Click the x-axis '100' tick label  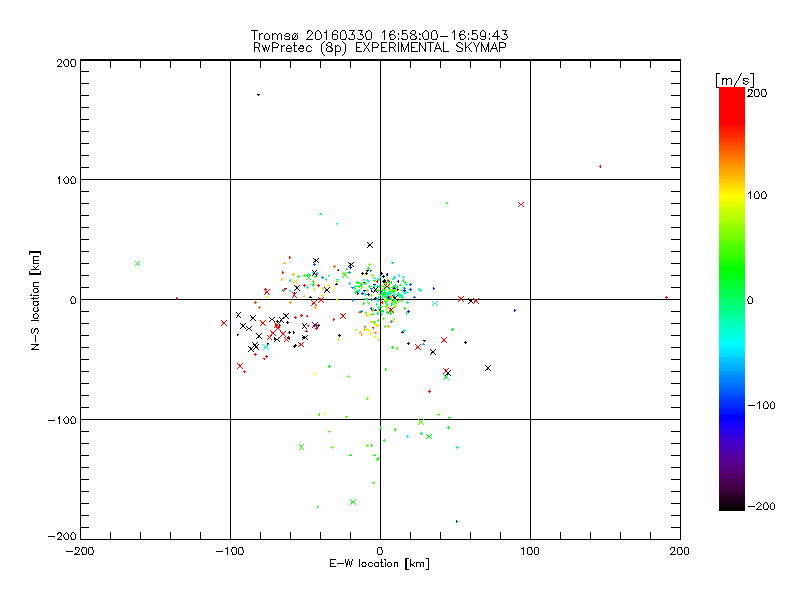pyautogui.click(x=530, y=551)
